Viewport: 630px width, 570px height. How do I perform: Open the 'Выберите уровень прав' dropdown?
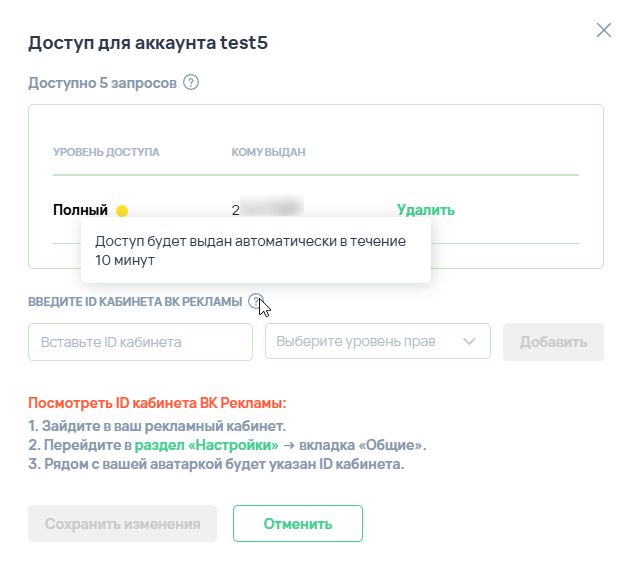click(x=378, y=341)
